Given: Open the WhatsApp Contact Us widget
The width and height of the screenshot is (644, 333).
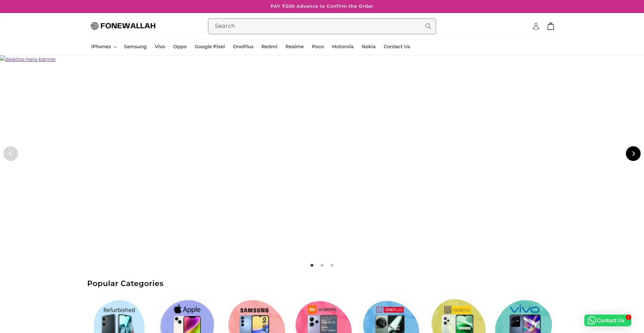Looking at the screenshot, I should click(x=607, y=320).
